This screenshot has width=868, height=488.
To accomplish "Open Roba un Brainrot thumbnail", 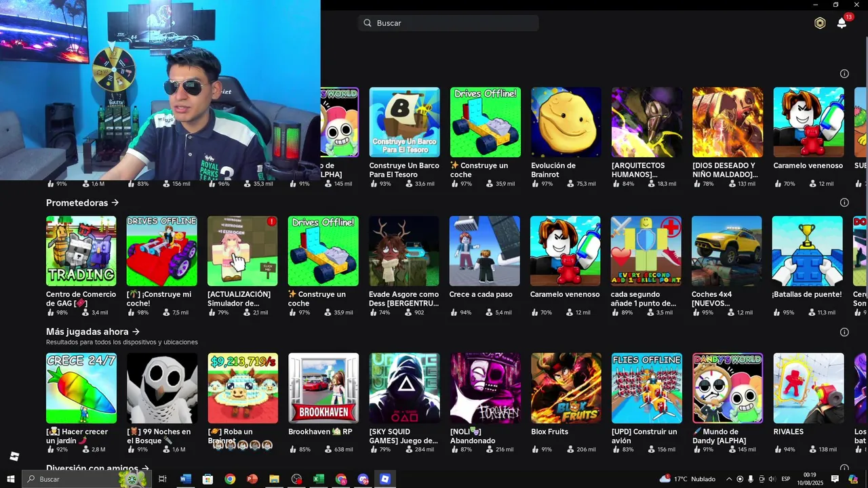I will tap(243, 388).
